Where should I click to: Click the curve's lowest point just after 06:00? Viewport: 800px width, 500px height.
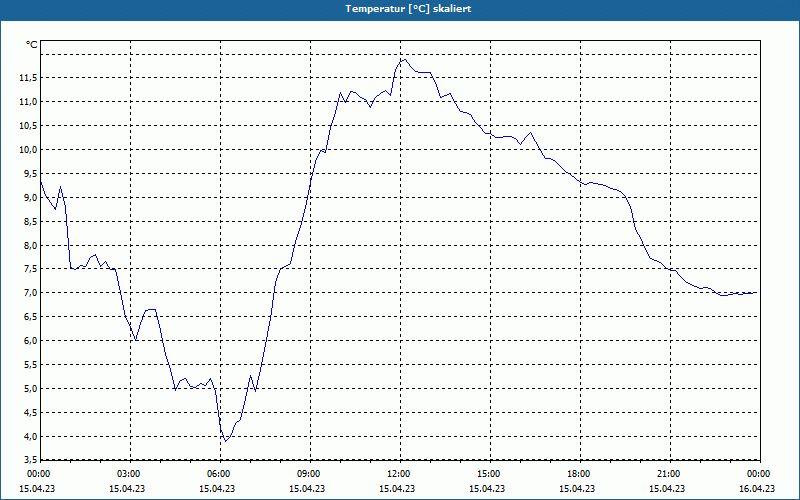(226, 441)
